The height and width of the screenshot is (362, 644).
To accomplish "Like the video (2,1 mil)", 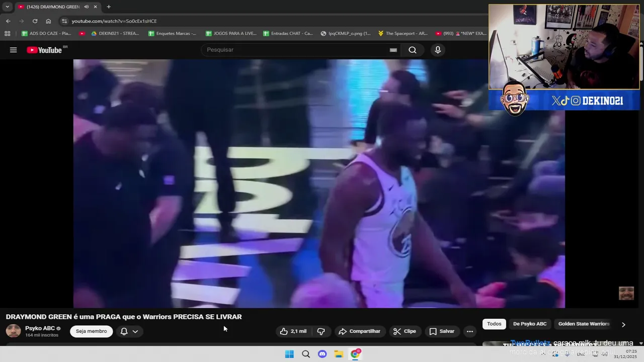I will [293, 331].
